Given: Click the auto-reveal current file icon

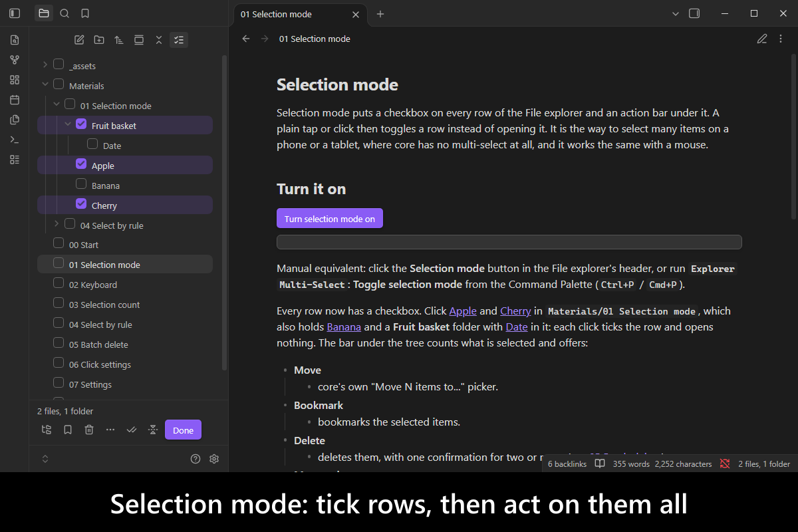Looking at the screenshot, I should coord(139,40).
